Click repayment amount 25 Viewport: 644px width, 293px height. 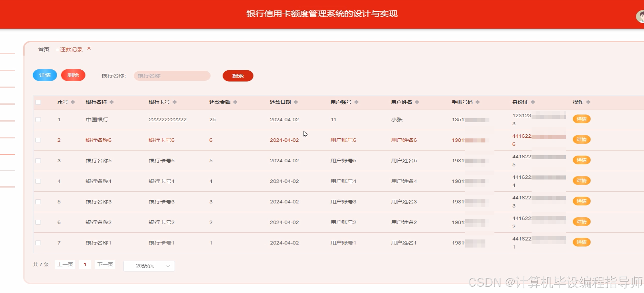212,120
